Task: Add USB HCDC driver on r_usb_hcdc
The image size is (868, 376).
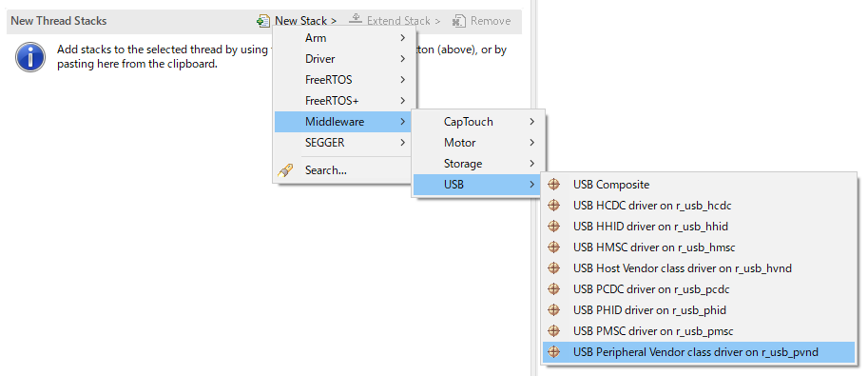Action: point(699,206)
